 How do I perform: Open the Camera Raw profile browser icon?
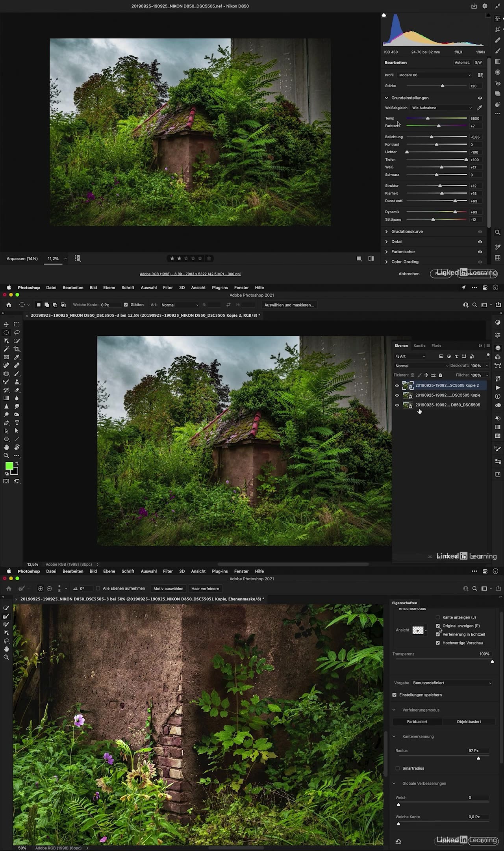point(480,75)
